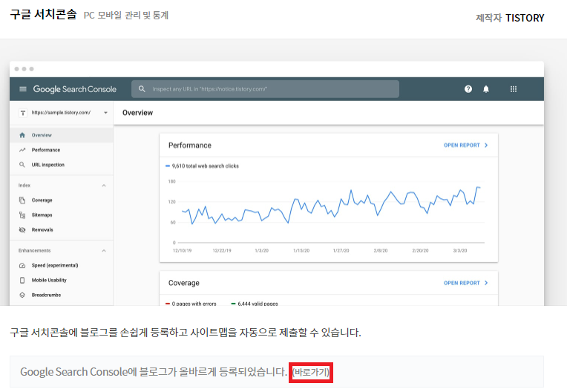Click the 3/3/20 date on chart axis
This screenshot has width=567, height=392.
tap(460, 251)
